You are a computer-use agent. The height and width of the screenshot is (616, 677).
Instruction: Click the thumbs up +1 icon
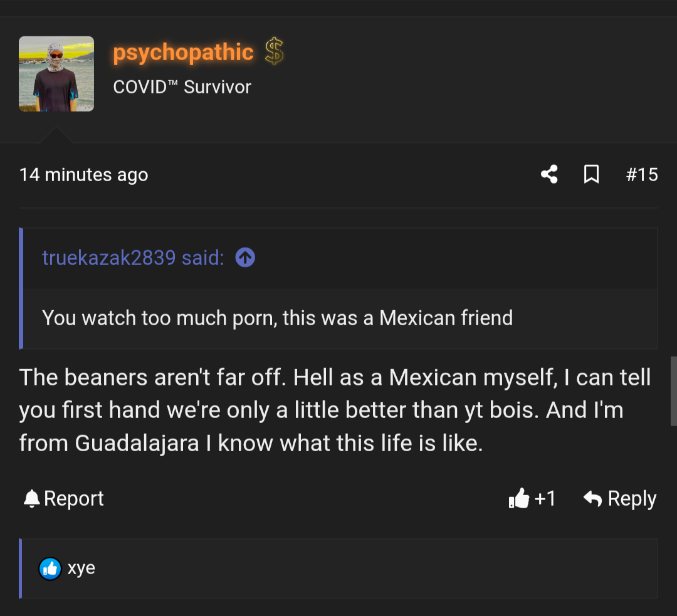[x=518, y=499]
